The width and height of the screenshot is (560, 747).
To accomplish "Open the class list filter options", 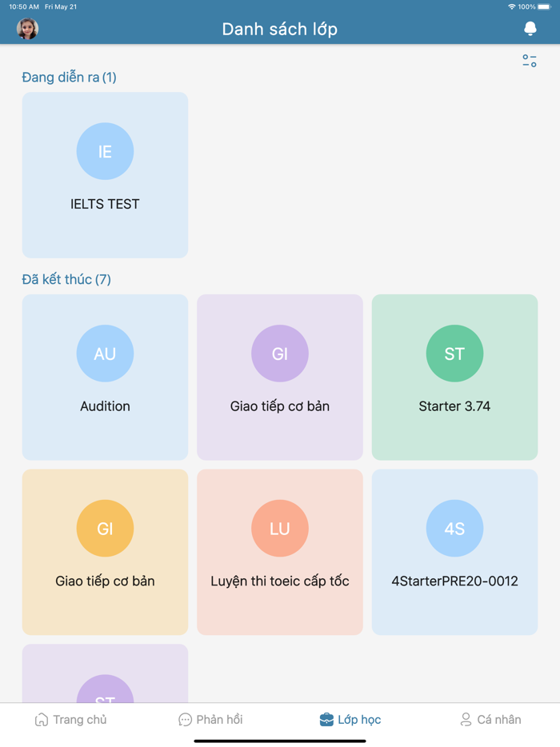I will (x=530, y=61).
